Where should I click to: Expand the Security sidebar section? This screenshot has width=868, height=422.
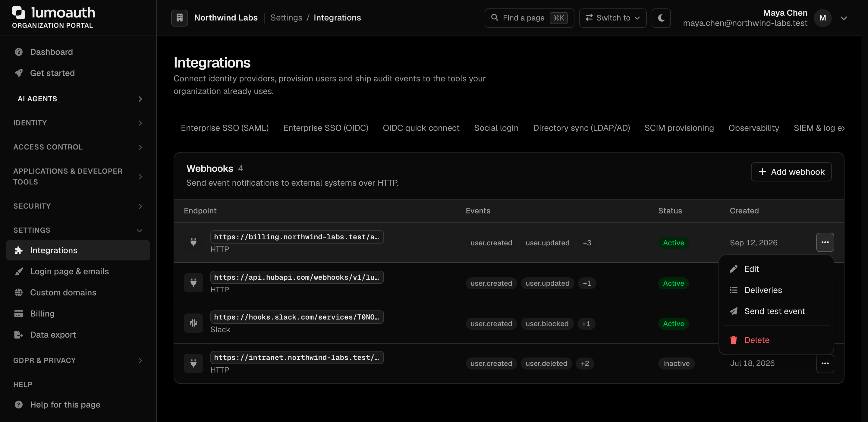coord(78,206)
